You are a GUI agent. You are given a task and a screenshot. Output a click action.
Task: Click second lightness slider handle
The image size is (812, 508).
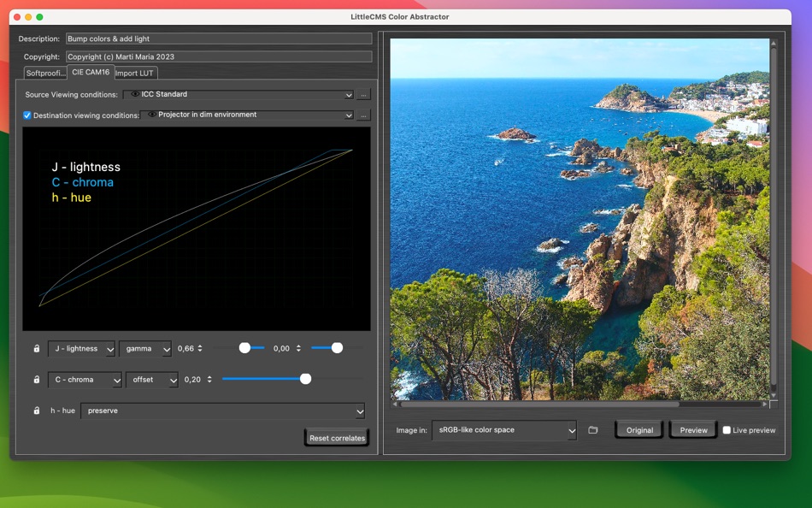[x=337, y=348]
